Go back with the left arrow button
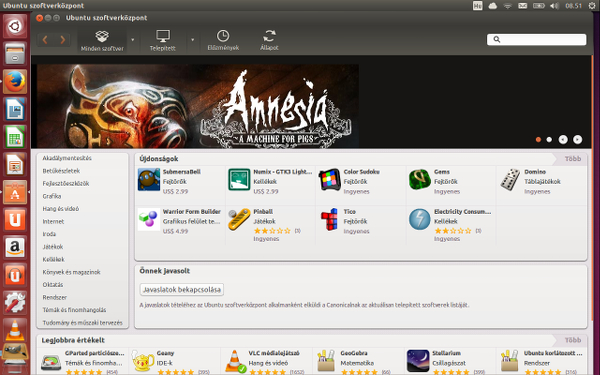 coord(45,39)
